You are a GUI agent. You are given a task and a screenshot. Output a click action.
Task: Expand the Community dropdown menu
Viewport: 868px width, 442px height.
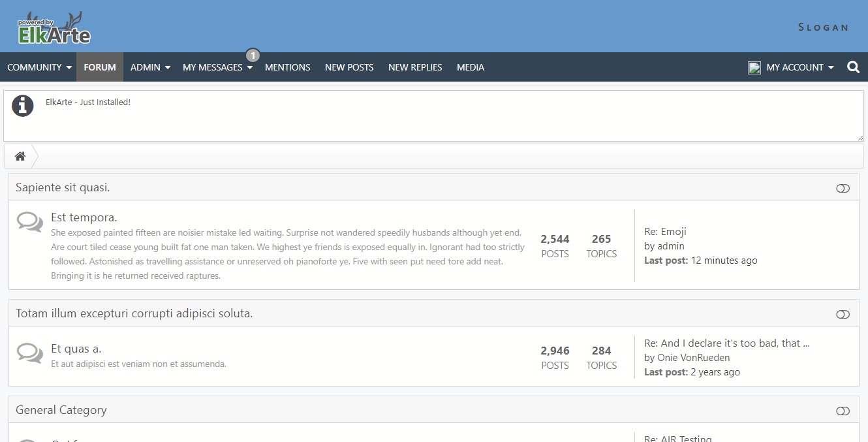pyautogui.click(x=39, y=67)
